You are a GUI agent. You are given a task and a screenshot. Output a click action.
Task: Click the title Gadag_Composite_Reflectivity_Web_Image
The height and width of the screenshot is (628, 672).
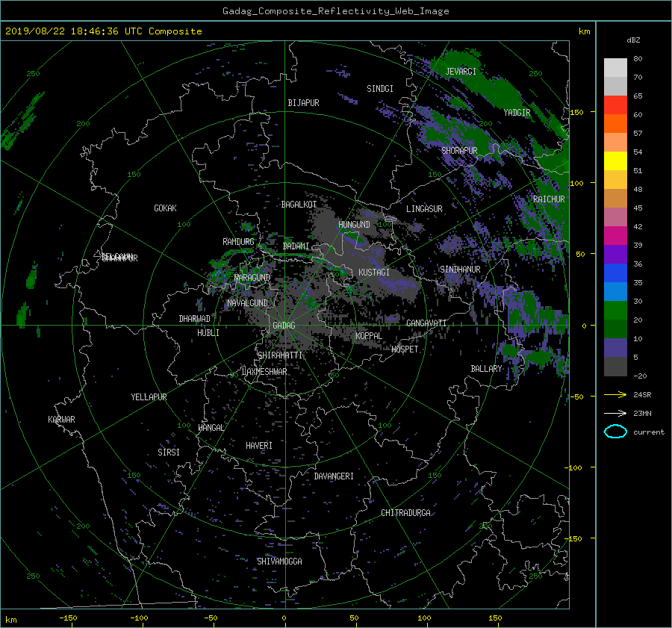(335, 11)
